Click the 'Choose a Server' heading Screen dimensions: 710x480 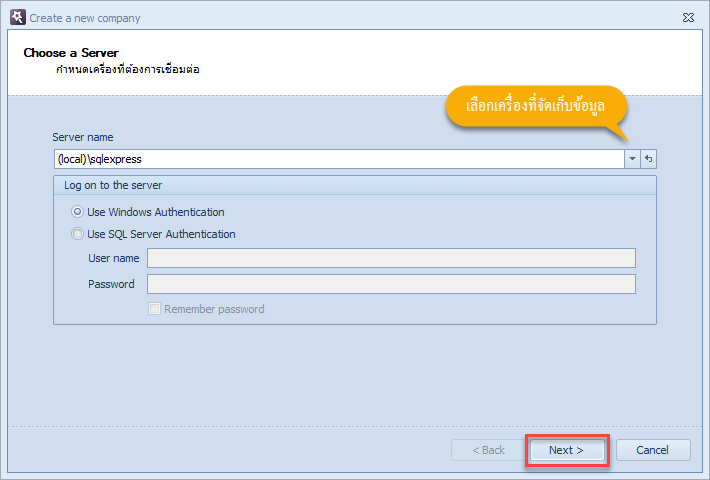pos(71,53)
